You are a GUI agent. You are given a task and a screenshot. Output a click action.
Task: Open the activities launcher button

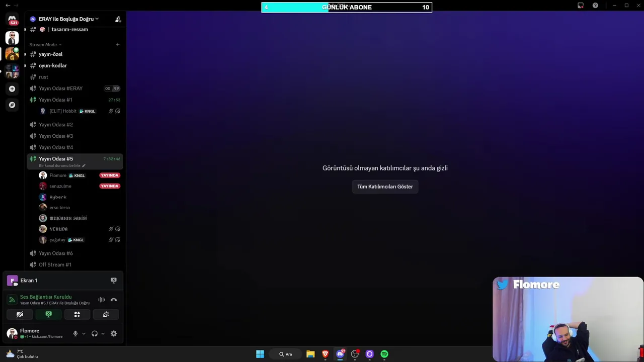[x=77, y=314]
